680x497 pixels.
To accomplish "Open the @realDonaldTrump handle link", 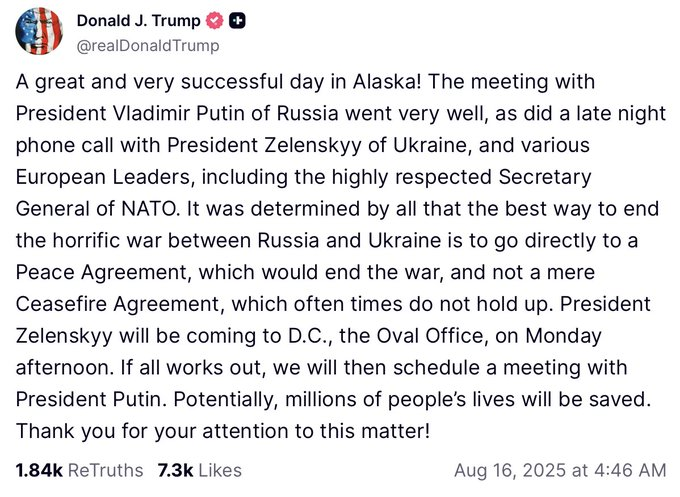I will pos(148,46).
